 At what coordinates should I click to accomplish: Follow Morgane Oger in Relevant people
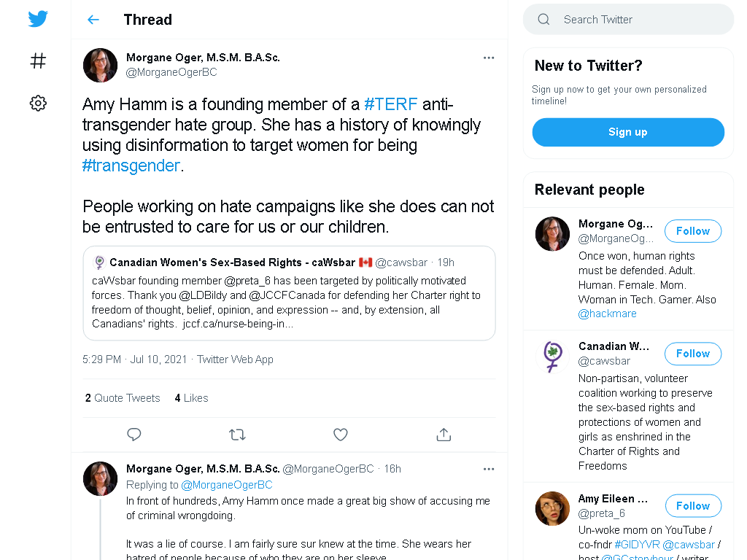693,231
